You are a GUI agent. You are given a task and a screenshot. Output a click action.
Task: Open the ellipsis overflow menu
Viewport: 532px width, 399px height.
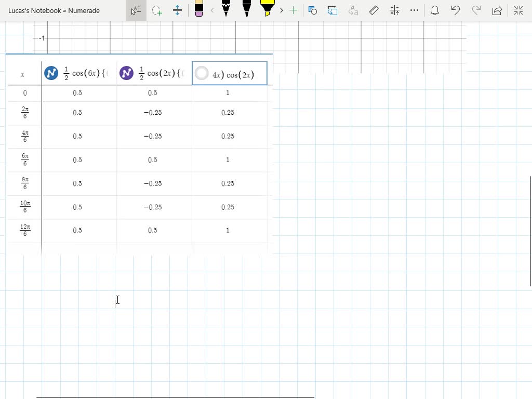414,10
